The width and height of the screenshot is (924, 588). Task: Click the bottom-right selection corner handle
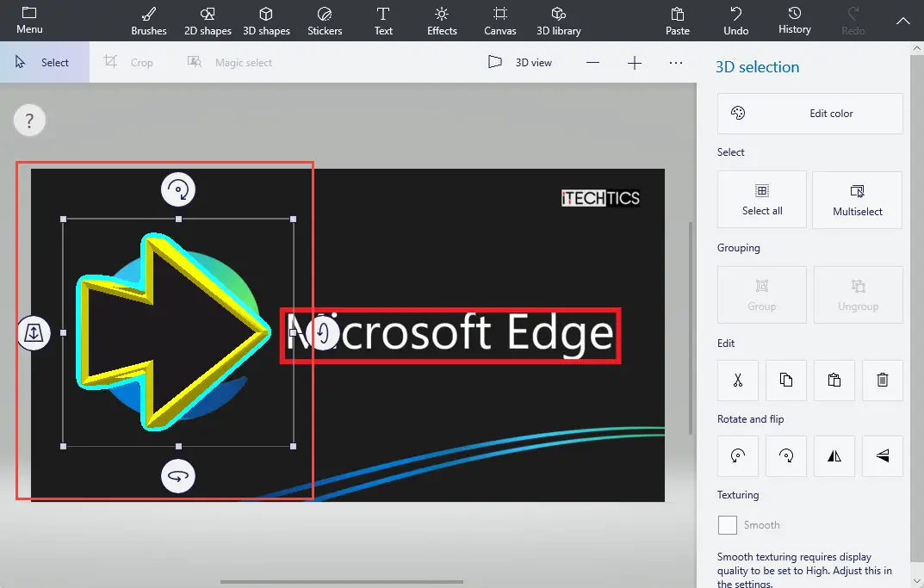pos(294,447)
